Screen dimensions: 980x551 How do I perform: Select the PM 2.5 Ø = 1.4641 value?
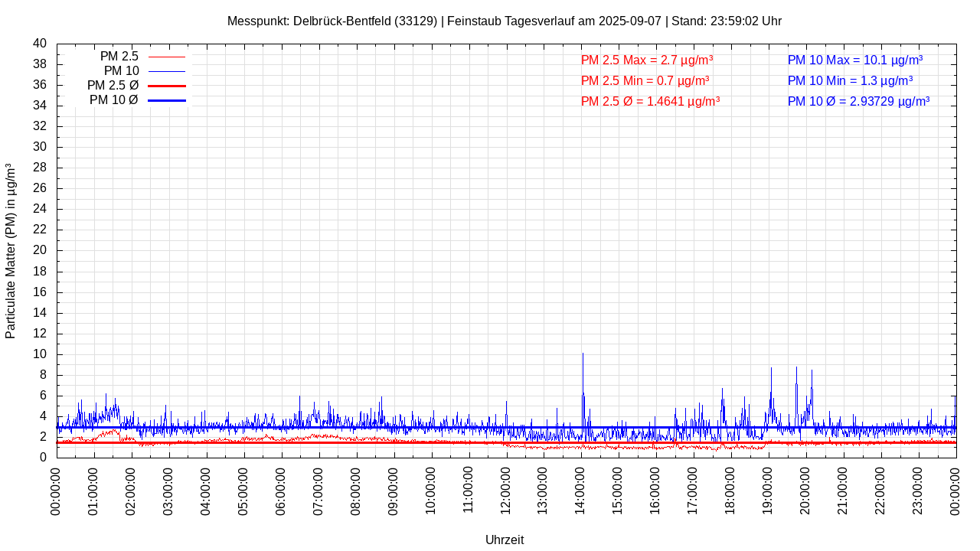tap(650, 102)
